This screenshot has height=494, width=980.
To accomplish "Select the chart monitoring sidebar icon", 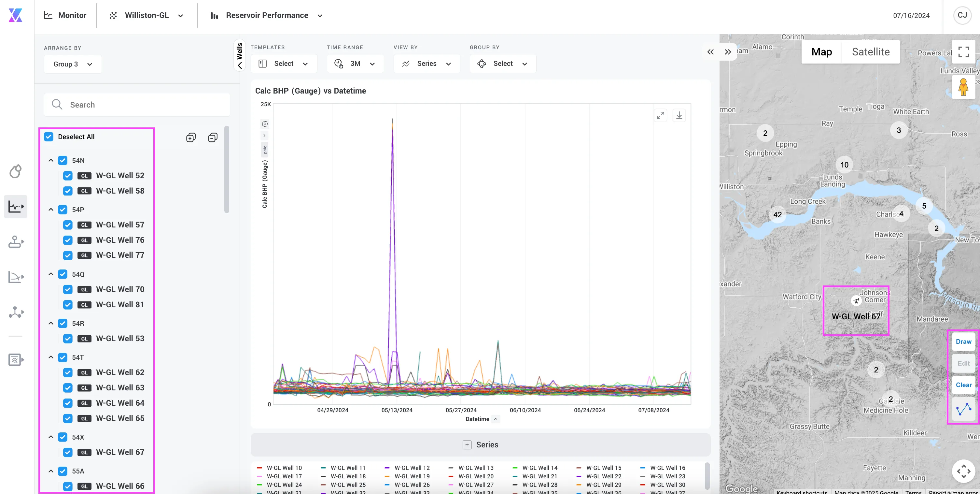I will (16, 207).
